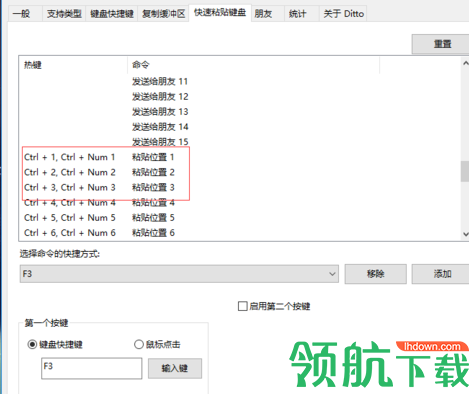Select the 粘贴位置 6 command

point(153,233)
